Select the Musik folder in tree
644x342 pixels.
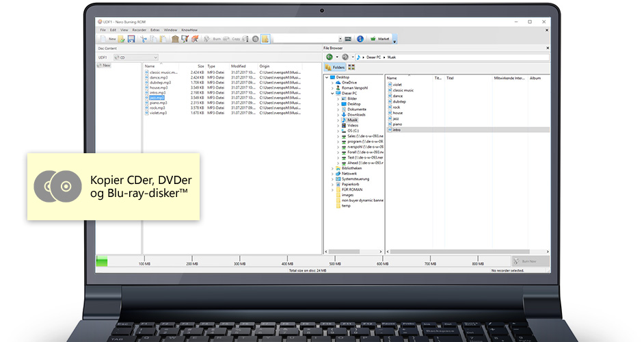(352, 120)
